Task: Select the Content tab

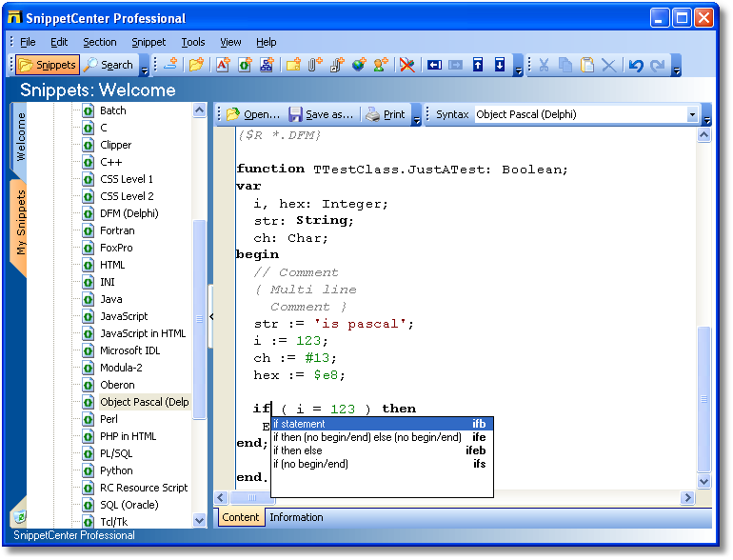Action: pos(240,517)
